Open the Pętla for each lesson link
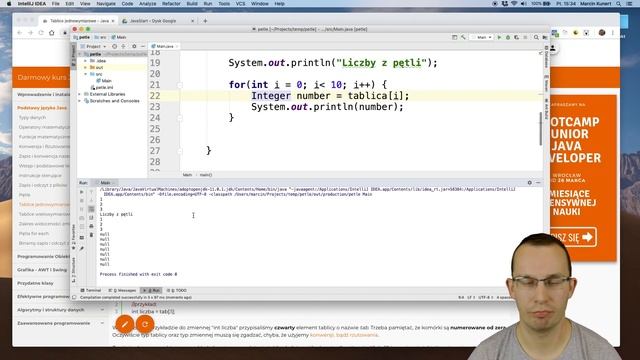Image resolution: width=640 pixels, height=360 pixels. (34, 233)
